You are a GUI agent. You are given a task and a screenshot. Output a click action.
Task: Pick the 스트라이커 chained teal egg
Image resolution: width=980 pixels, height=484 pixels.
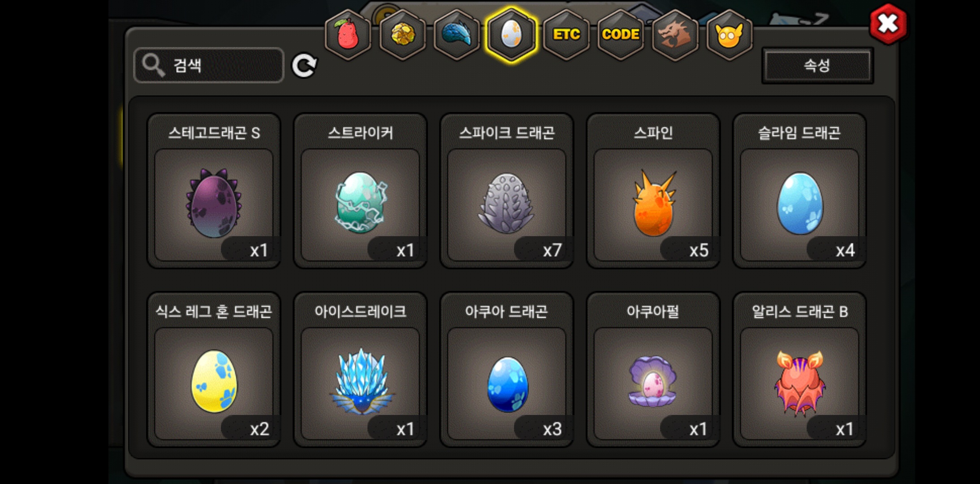[360, 191]
